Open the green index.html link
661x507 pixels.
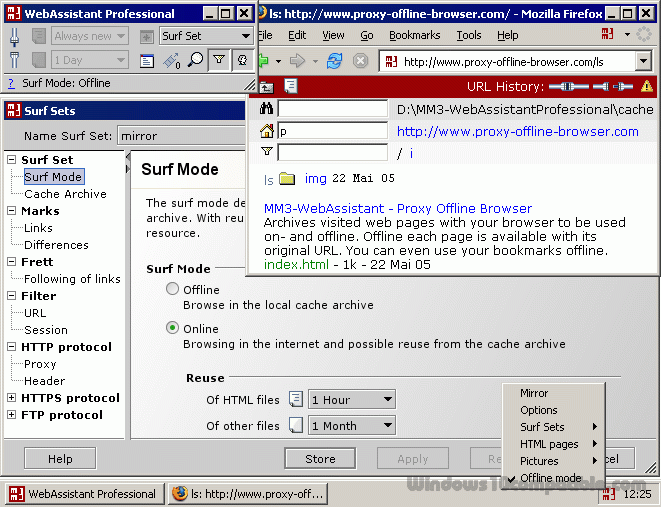click(x=296, y=265)
